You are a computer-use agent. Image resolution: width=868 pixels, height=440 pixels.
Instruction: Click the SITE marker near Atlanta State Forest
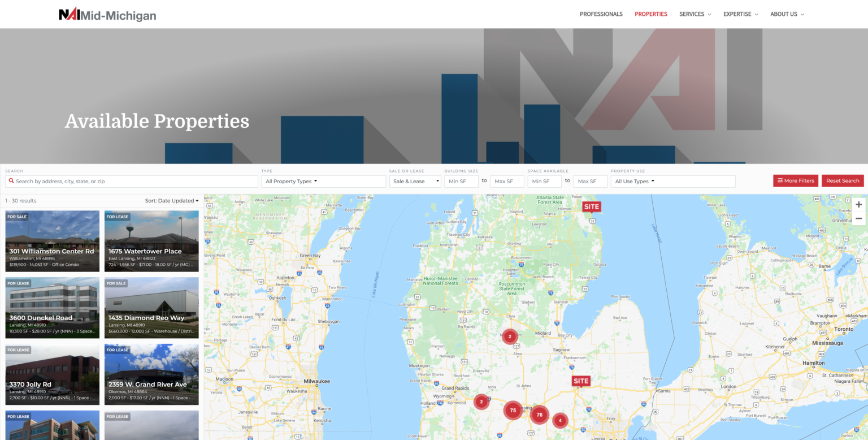592,206
